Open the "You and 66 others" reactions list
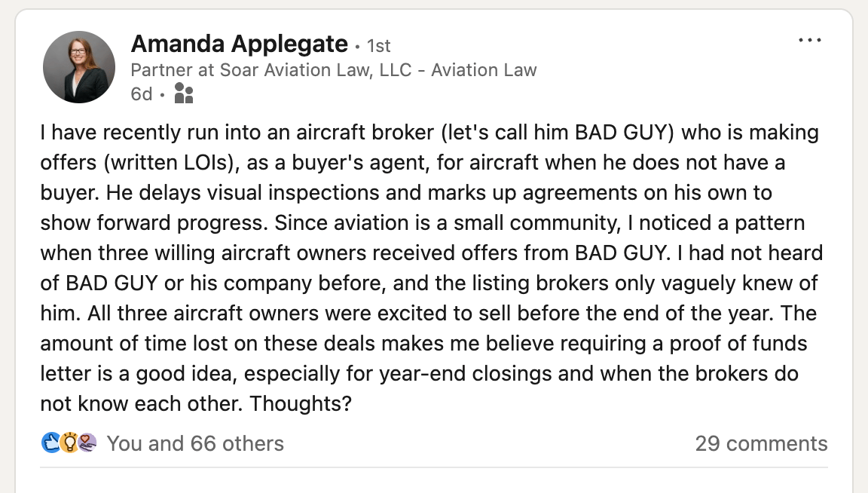The height and width of the screenshot is (493, 868). [x=195, y=443]
